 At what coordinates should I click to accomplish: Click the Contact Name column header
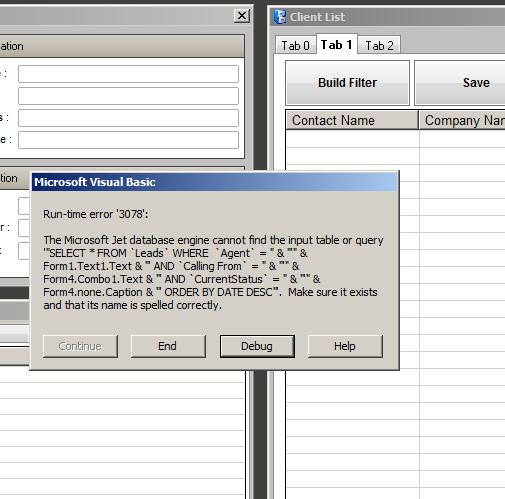(352, 120)
